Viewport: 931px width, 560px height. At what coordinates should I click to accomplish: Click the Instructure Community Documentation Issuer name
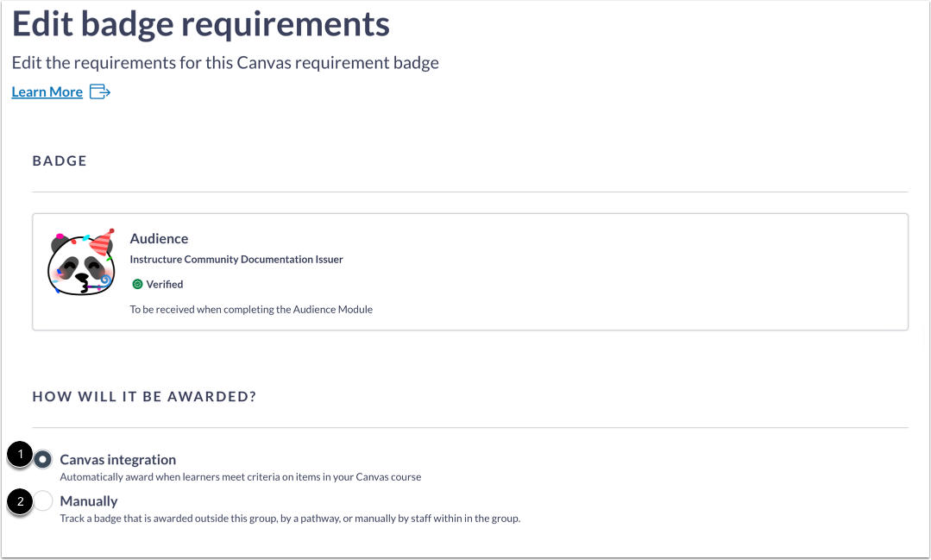235,259
